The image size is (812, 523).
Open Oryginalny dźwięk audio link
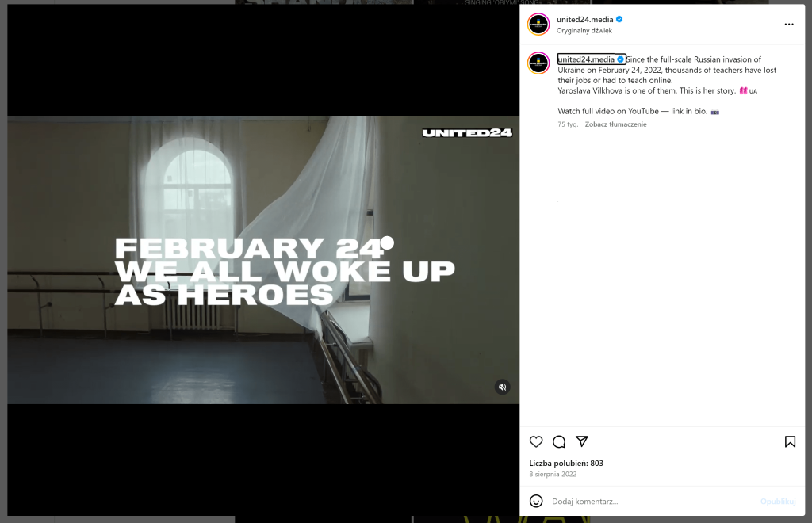tap(584, 31)
